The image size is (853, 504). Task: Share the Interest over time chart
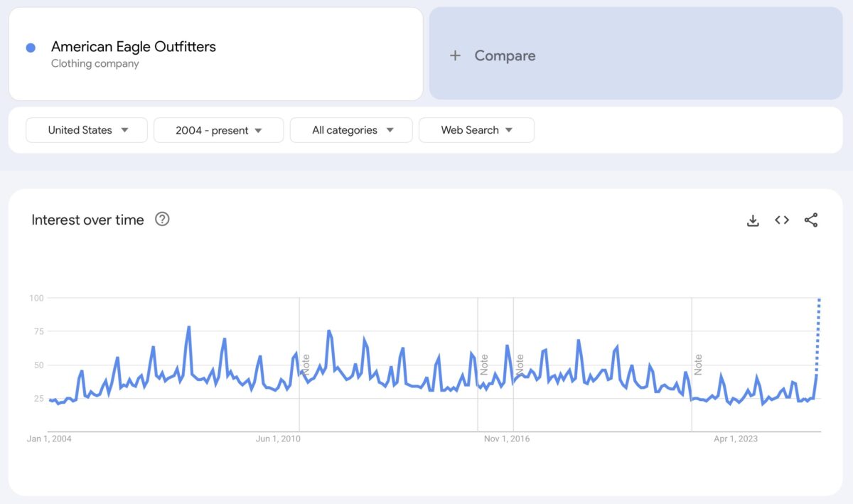pos(811,220)
